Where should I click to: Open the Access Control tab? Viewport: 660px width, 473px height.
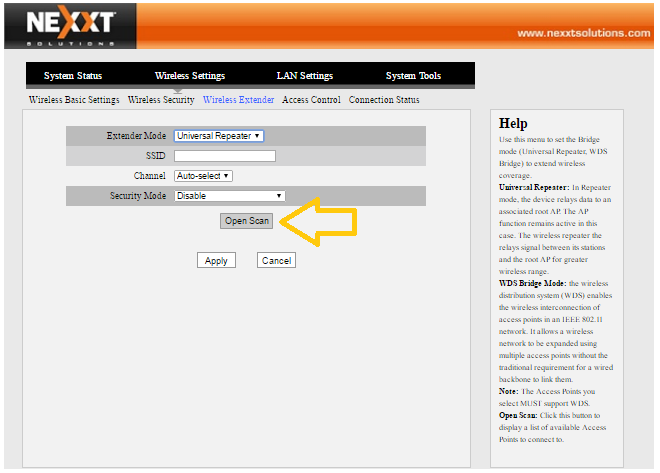coord(311,100)
